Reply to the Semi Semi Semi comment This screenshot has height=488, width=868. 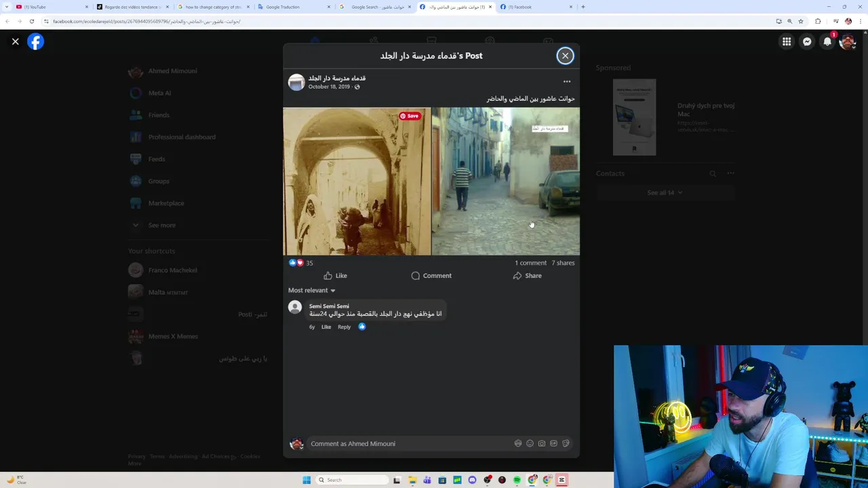(x=344, y=327)
